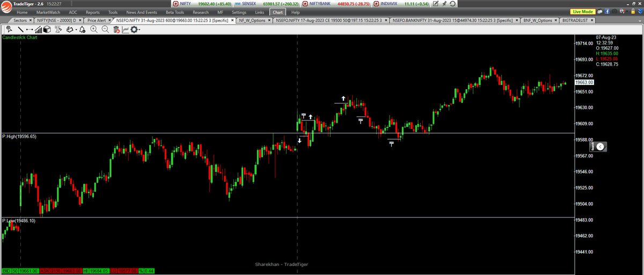Switch to the NSEFO.BANKNIFTY 31-Aug-2023 tab
The height and width of the screenshot is (275, 644).
(x=455, y=20)
